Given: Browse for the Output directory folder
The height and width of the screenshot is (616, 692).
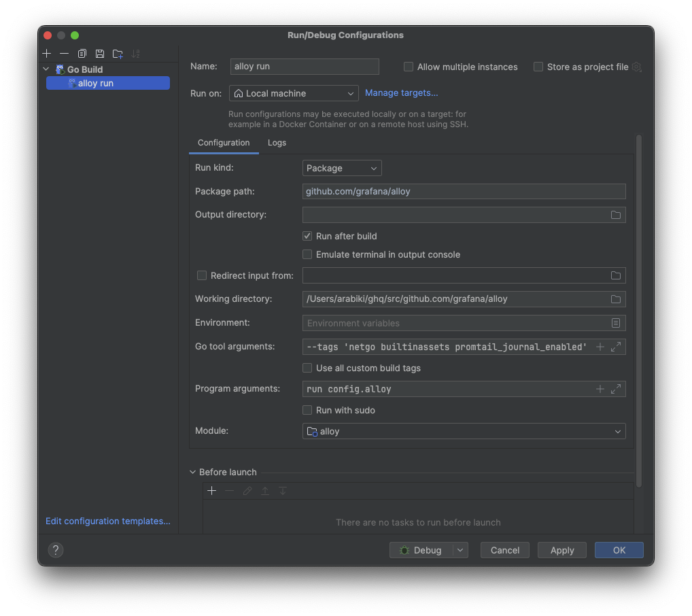Looking at the screenshot, I should [x=616, y=215].
